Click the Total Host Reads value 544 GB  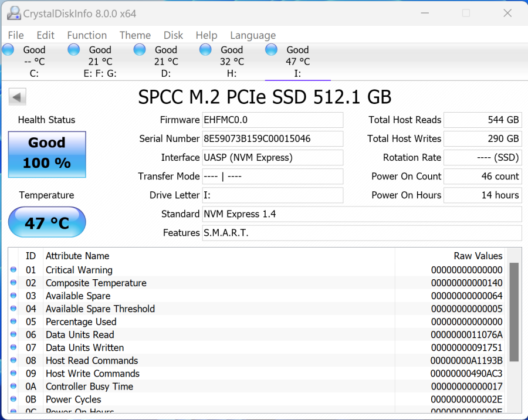[483, 120]
